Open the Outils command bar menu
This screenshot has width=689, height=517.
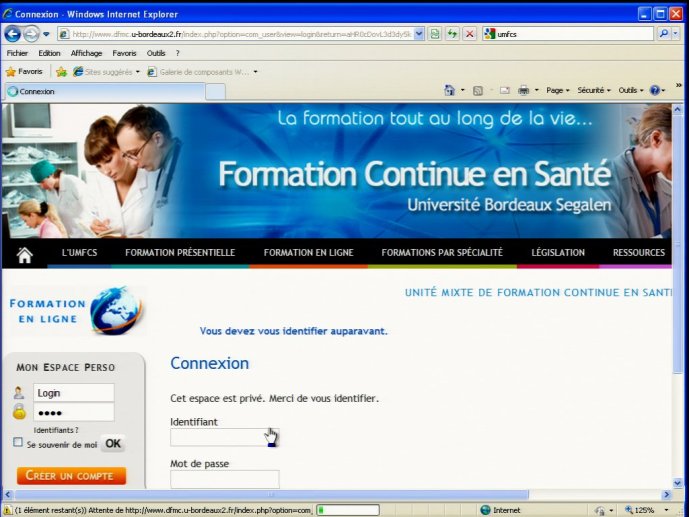click(x=631, y=90)
